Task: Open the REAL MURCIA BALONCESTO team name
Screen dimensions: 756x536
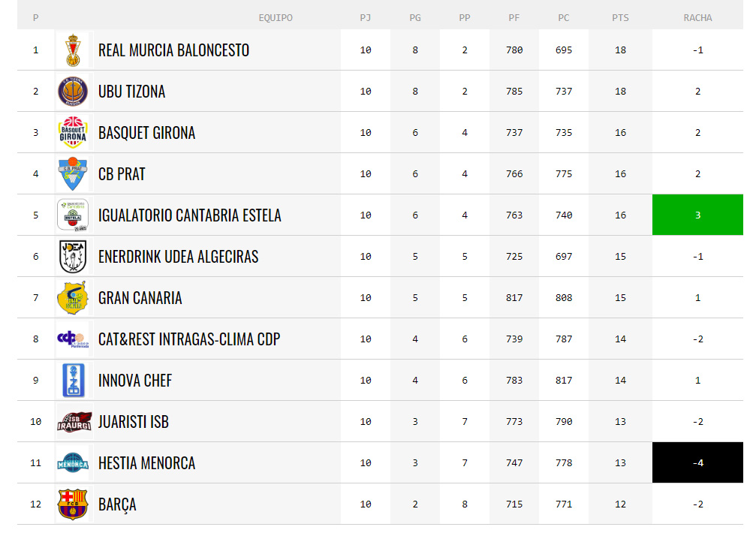Action: pos(173,50)
